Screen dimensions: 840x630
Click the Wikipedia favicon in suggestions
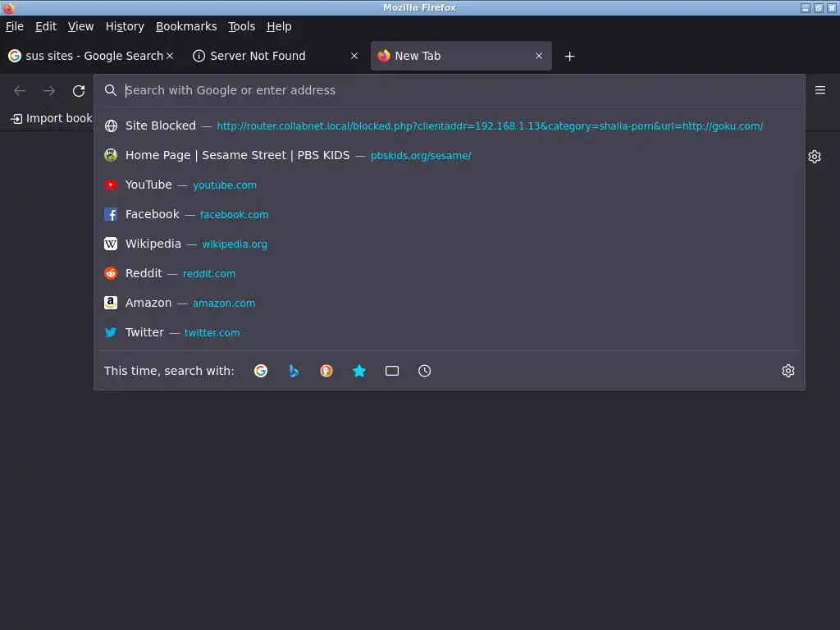(111, 244)
